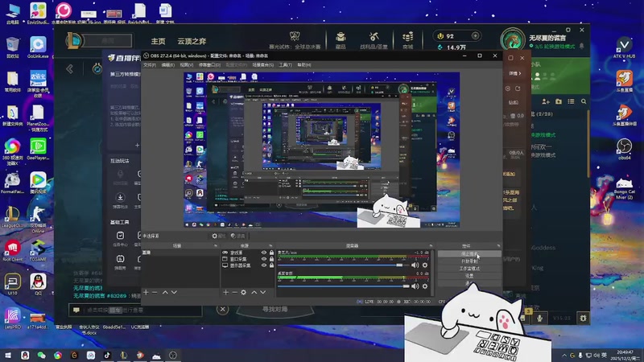Open the League client settings gear
This screenshot has height=362, width=644.
568,30
